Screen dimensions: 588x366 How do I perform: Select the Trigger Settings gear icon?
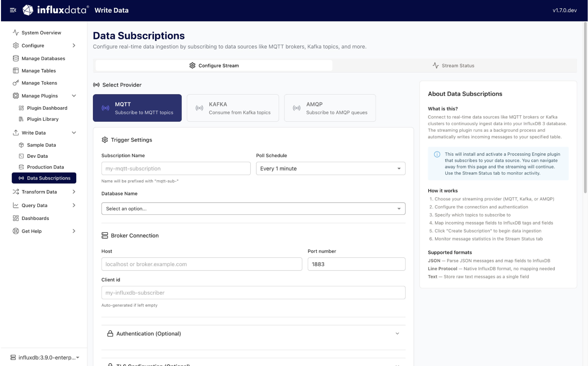105,140
